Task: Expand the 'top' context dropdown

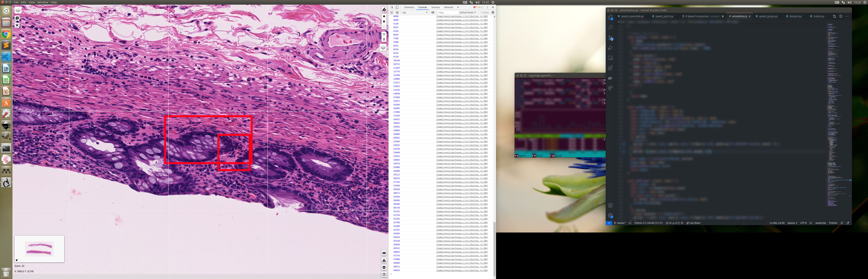Action: coord(415,12)
